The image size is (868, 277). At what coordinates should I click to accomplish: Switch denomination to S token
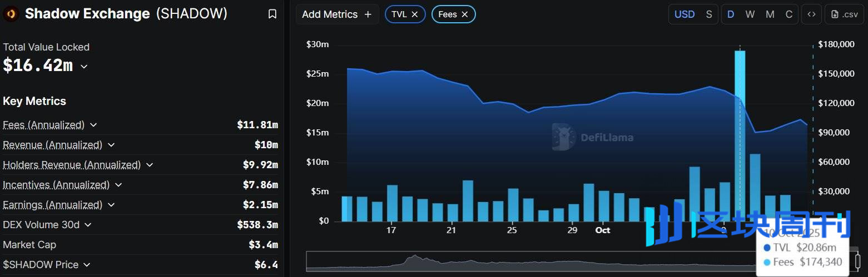pyautogui.click(x=709, y=14)
